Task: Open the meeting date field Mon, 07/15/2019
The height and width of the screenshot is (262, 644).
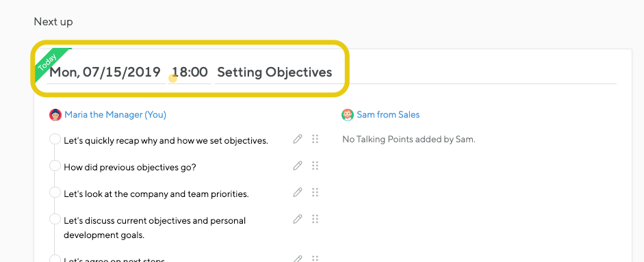Action: click(105, 73)
